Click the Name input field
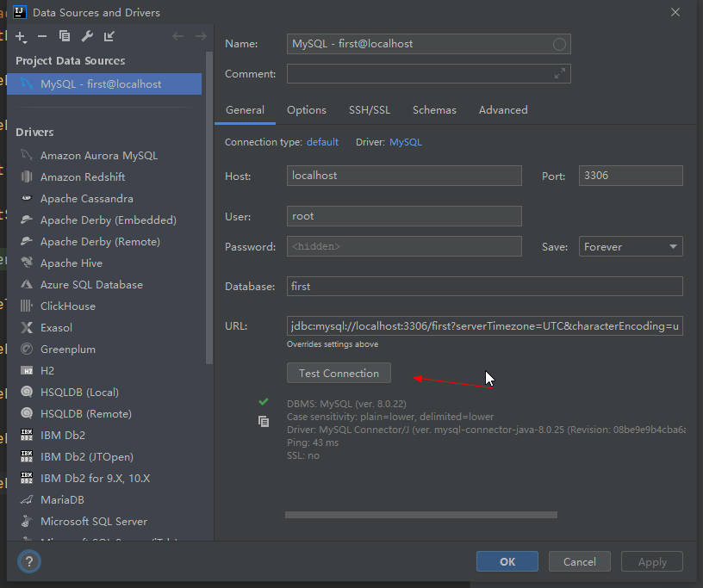Viewport: 703px width, 588px height. 429,44
